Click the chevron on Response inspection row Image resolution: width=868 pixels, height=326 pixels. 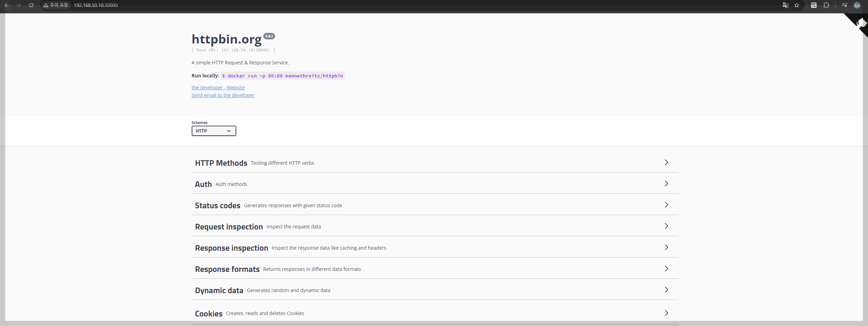click(x=666, y=247)
